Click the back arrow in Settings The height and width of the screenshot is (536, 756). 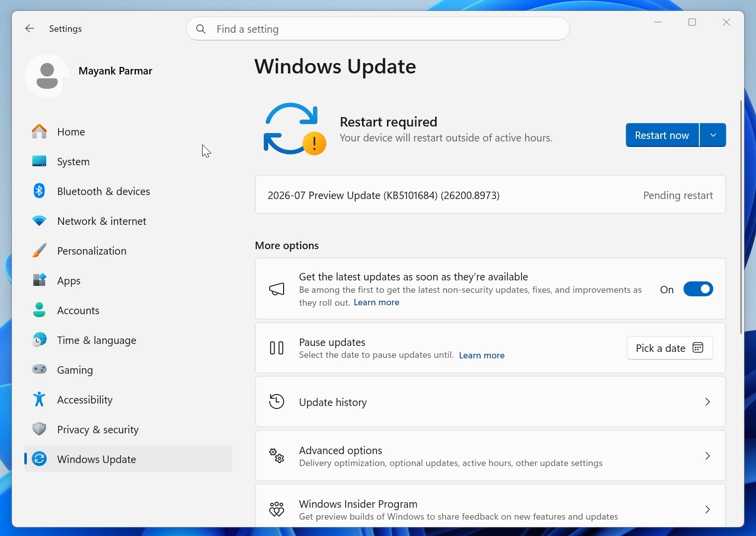(30, 28)
